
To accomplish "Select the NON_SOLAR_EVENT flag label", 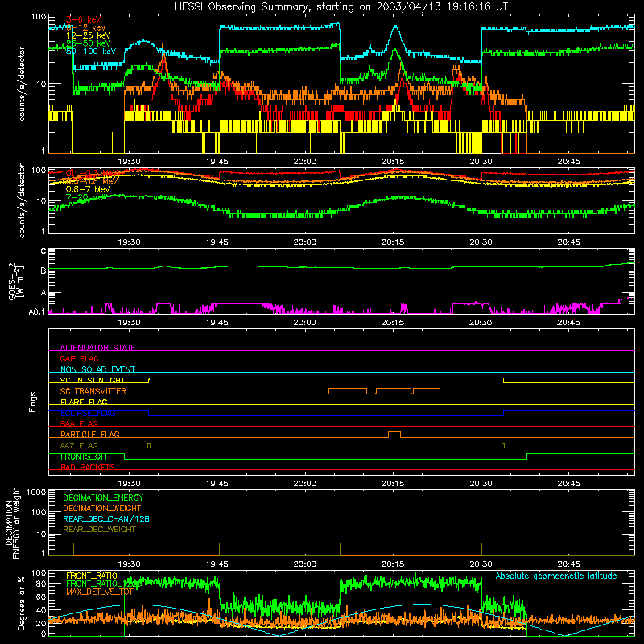I will pyautogui.click(x=97, y=369).
